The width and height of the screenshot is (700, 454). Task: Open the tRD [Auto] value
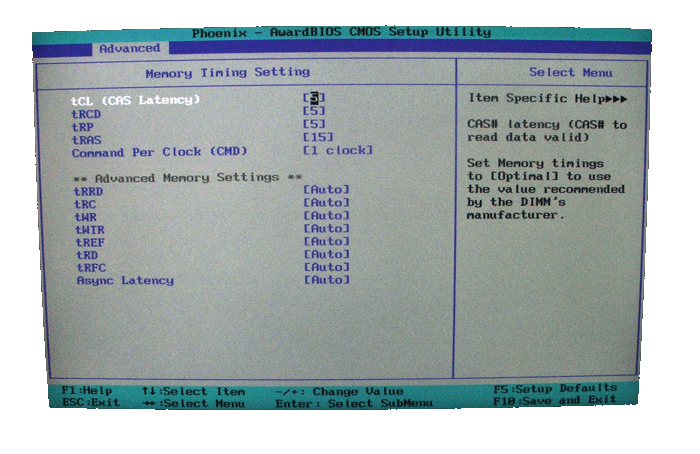click(x=327, y=254)
